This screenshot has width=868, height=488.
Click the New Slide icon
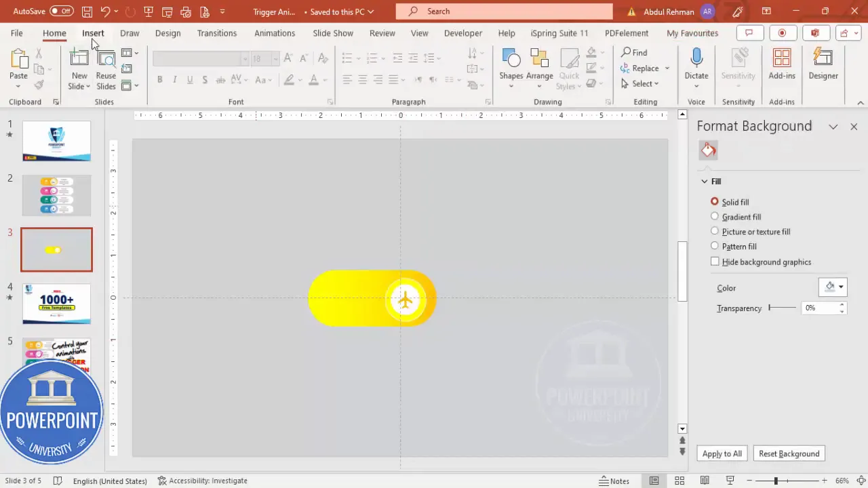pyautogui.click(x=79, y=59)
